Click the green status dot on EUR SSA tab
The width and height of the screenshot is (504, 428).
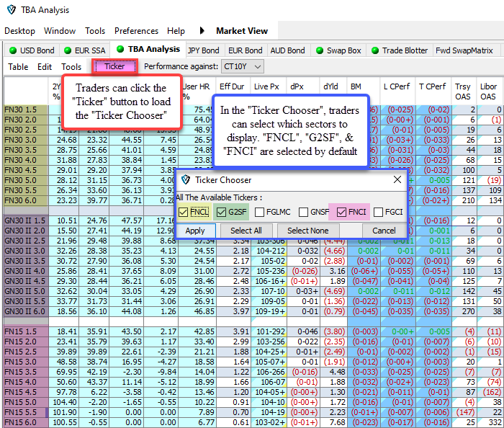[x=68, y=50]
